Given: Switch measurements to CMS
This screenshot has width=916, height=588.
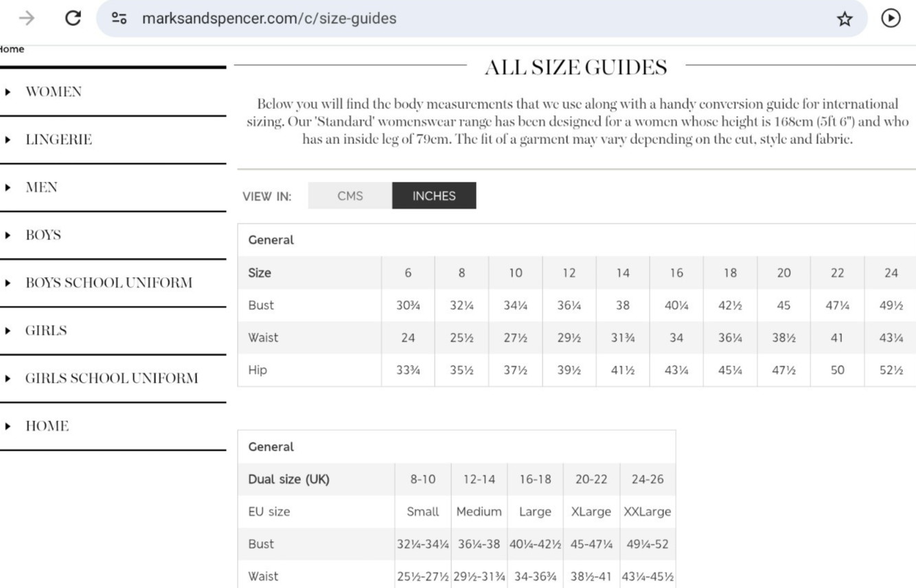Looking at the screenshot, I should (x=350, y=196).
